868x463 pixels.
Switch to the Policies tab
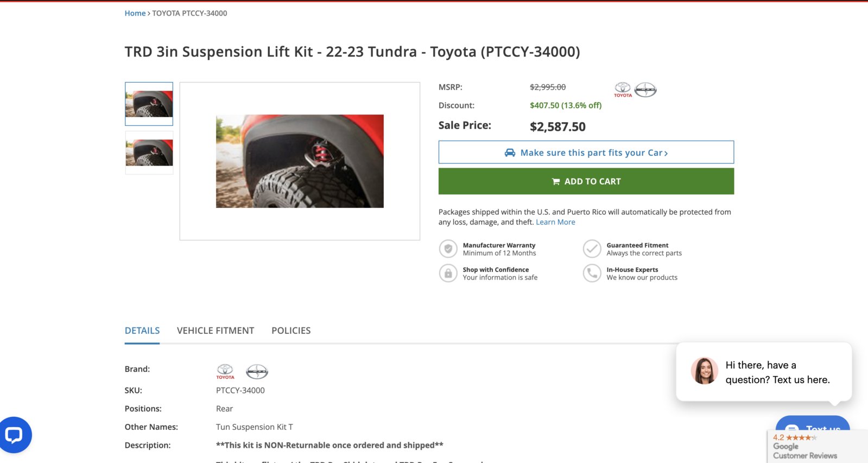(291, 331)
